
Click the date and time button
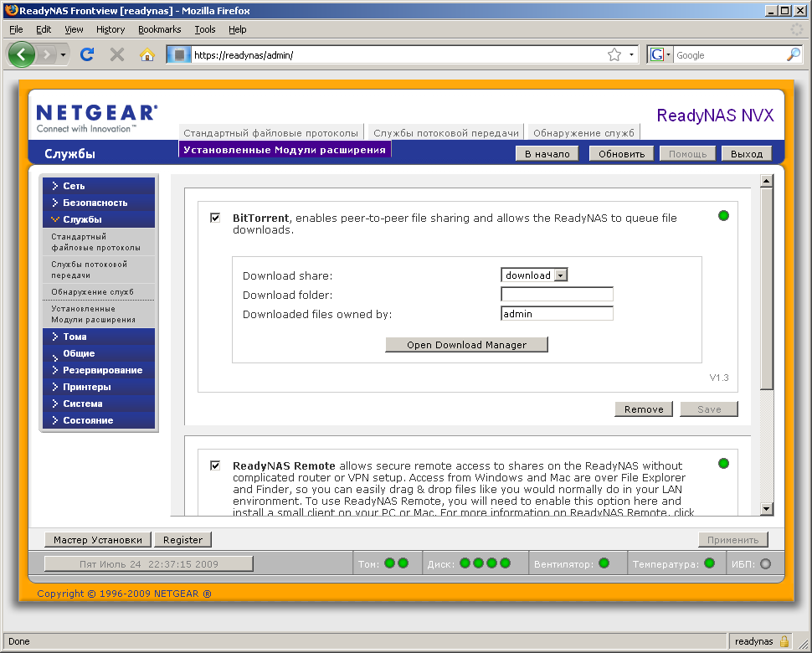(149, 564)
